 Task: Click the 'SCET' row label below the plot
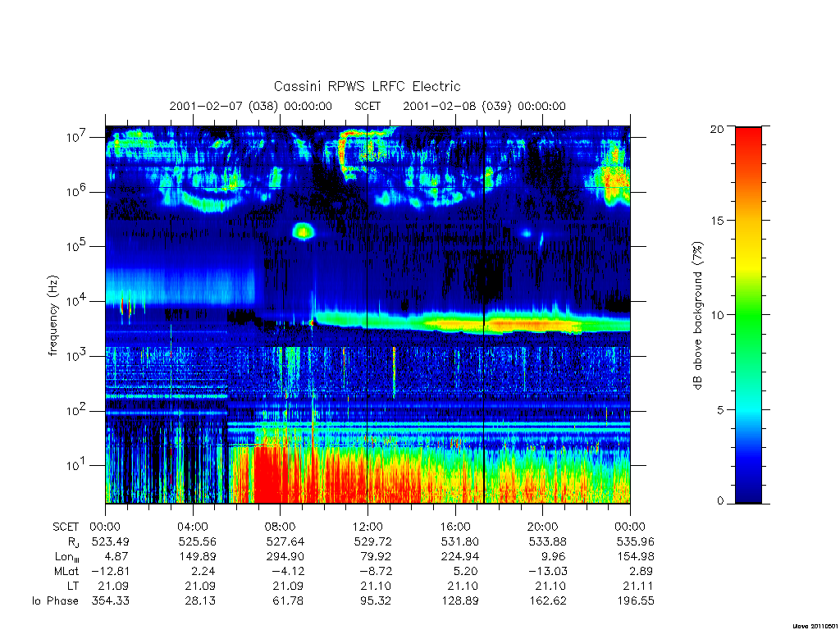(x=66, y=527)
